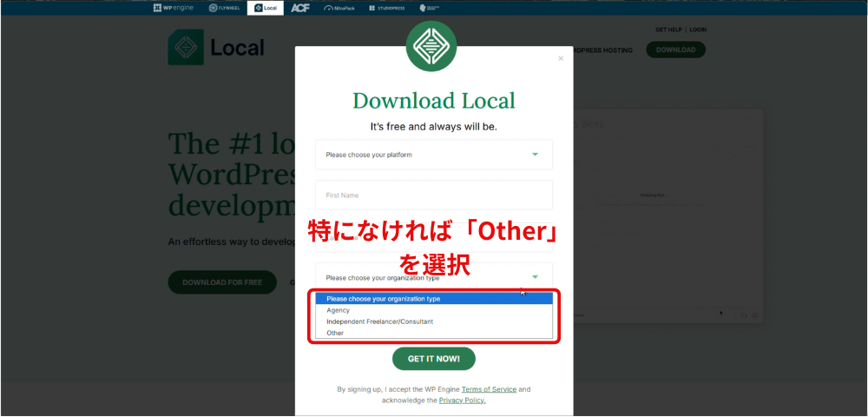This screenshot has width=868, height=417.
Task: Pick Other from the organization type list
Action: point(335,333)
